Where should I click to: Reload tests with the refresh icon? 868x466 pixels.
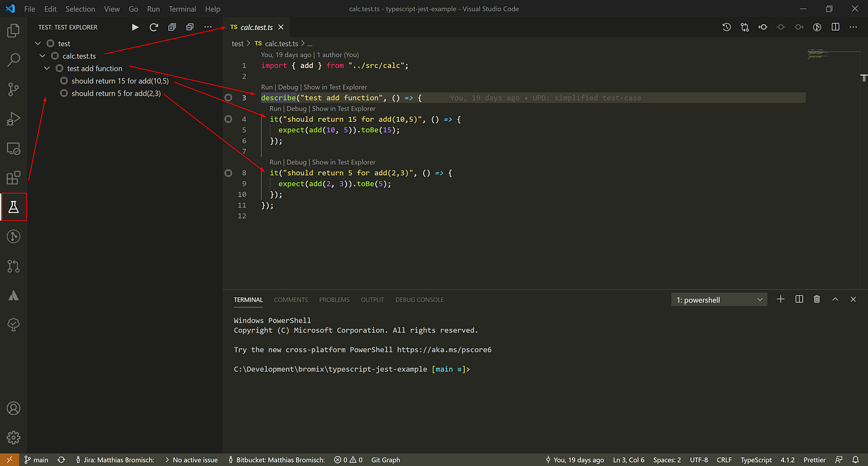154,27
